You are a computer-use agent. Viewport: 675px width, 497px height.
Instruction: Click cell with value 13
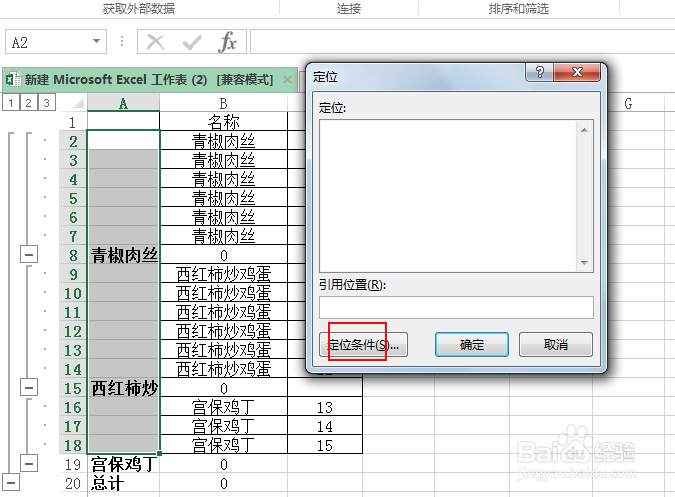pyautogui.click(x=325, y=407)
